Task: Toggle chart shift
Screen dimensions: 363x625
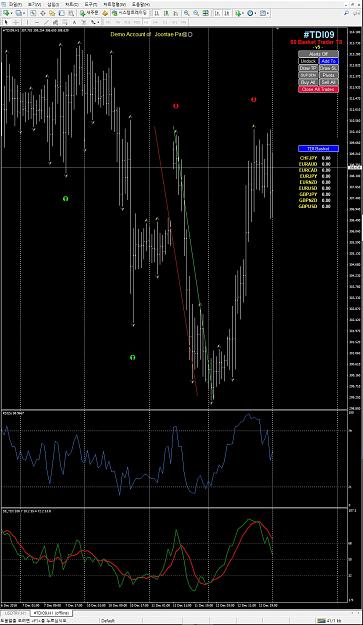Action: (228, 13)
